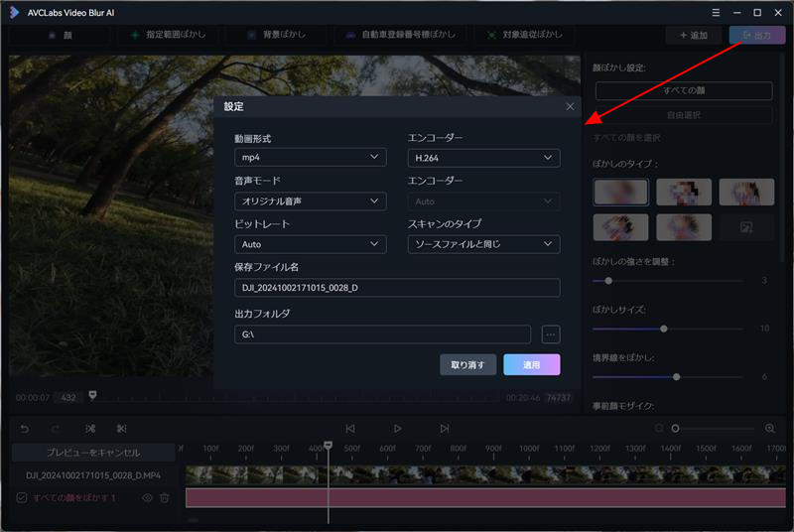The width and height of the screenshot is (794, 532).
Task: Hide blur track using eye icon
Action: click(x=146, y=497)
